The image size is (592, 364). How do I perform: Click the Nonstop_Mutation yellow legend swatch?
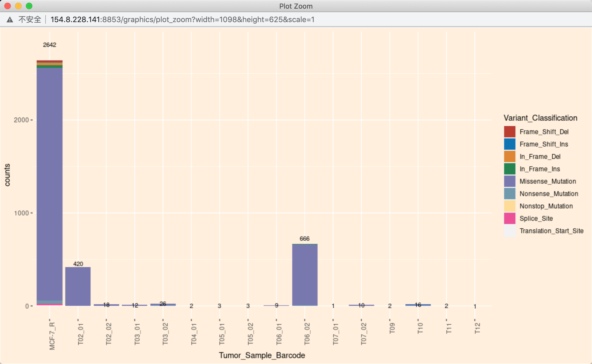tap(510, 206)
